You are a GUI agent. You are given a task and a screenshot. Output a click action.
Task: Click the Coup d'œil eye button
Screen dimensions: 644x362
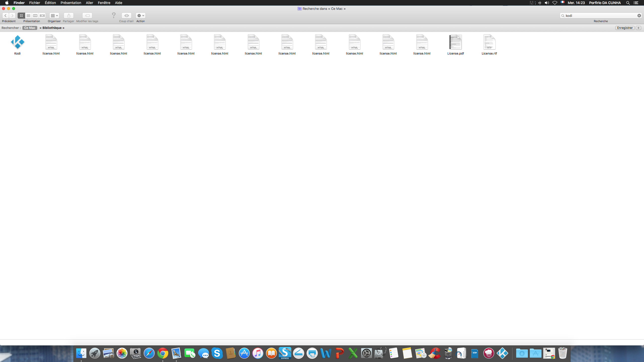pyautogui.click(x=127, y=16)
